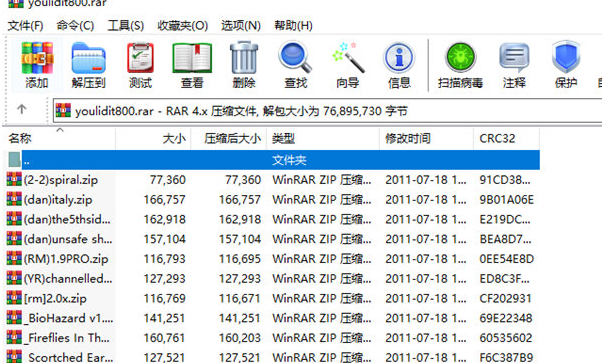Screen dimensions: 608x363
Task: Click size value 141,251 in 大小 column
Action: pos(165,318)
